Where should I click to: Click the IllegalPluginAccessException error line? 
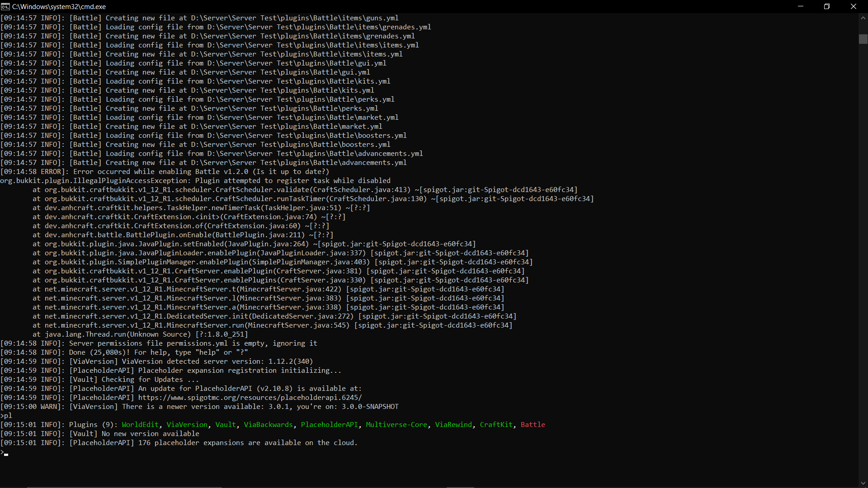pyautogui.click(x=194, y=181)
